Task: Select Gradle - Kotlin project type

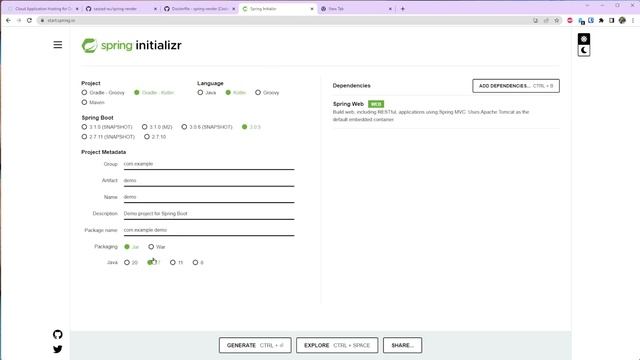Action: [154, 93]
